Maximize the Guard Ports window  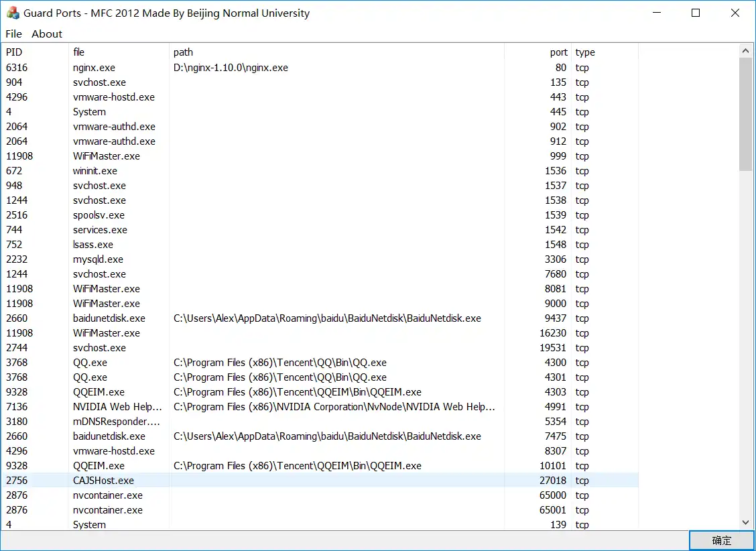(x=696, y=13)
